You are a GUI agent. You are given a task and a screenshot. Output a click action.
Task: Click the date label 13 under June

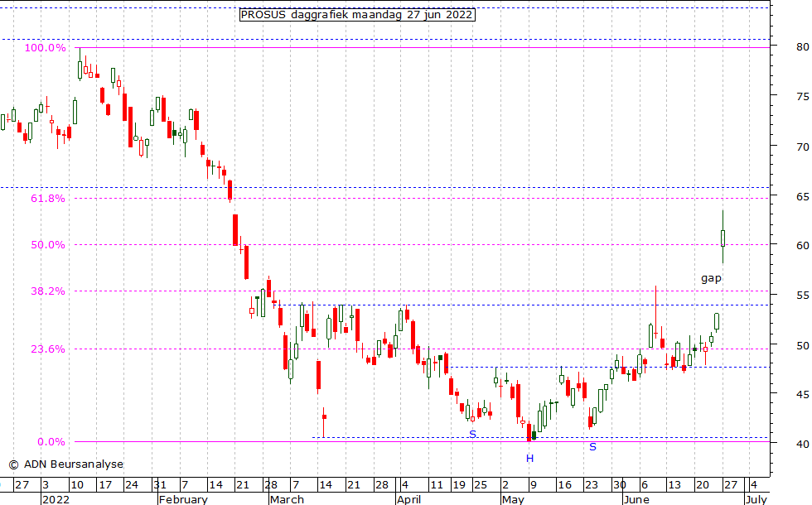coord(674,485)
